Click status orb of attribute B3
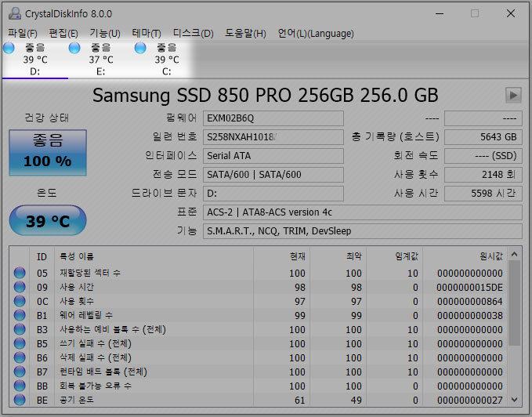The image size is (532, 417). [20, 329]
